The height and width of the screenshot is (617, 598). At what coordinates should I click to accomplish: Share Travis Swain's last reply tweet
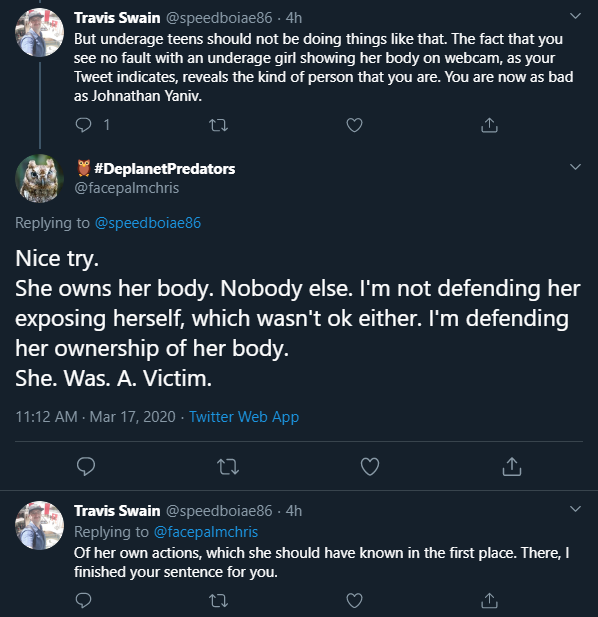point(489,600)
